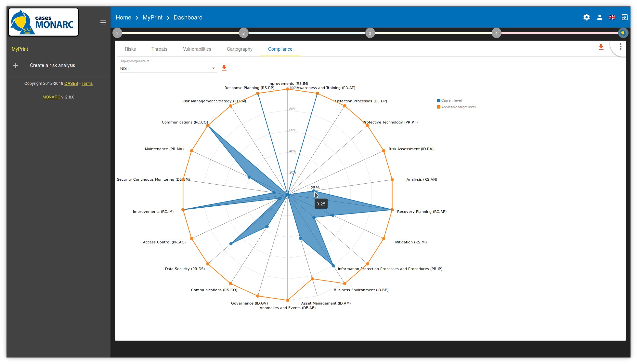Viewport: 637px width, 364px height.
Task: Click the shield icon on progress bar
Action: coord(623,33)
